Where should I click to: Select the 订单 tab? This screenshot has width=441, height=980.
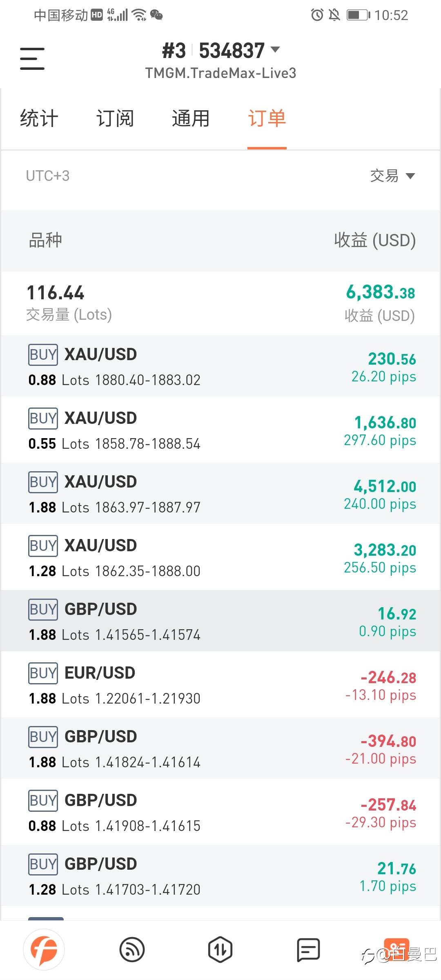click(x=267, y=119)
